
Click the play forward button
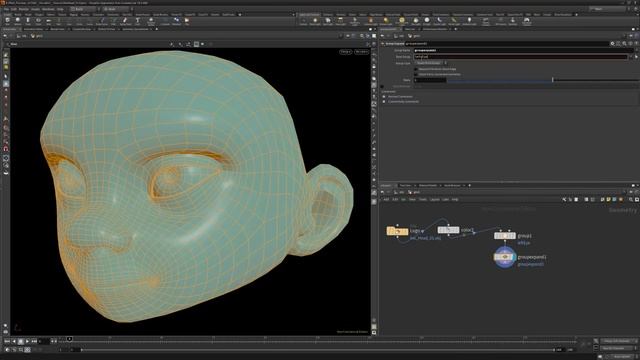27,341
